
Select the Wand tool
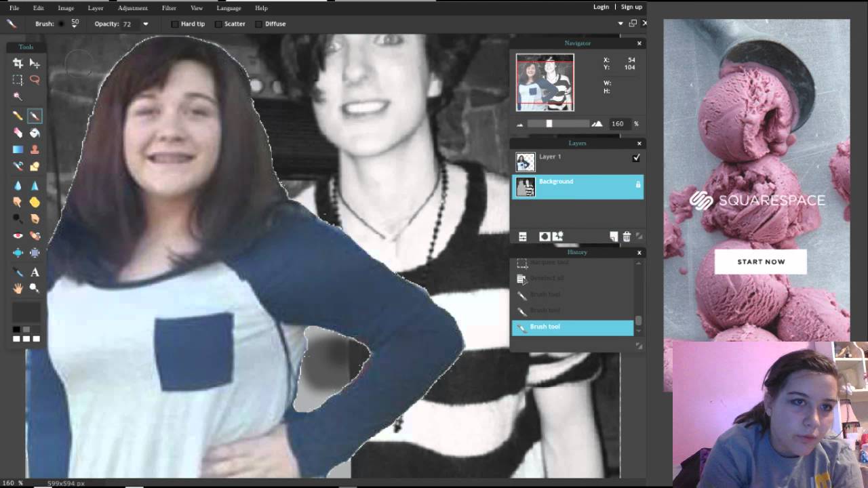pyautogui.click(x=18, y=96)
